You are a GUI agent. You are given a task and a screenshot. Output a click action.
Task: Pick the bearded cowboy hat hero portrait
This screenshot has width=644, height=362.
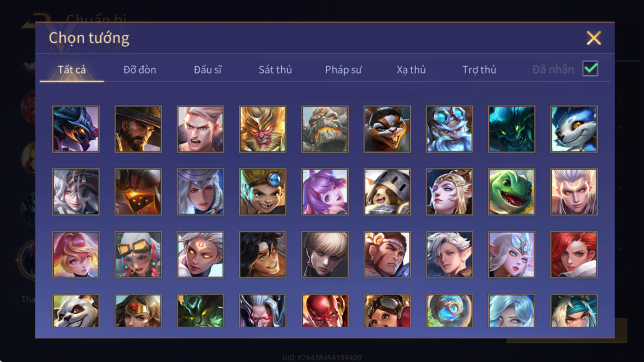point(138,129)
